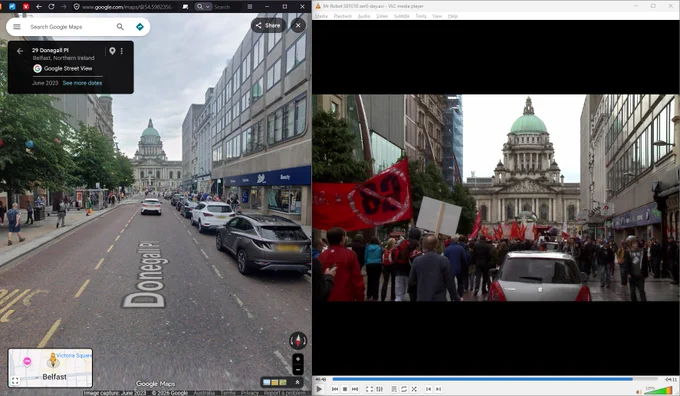Open the Belfast minimap thumbnail
The image size is (680, 396).
pos(50,367)
